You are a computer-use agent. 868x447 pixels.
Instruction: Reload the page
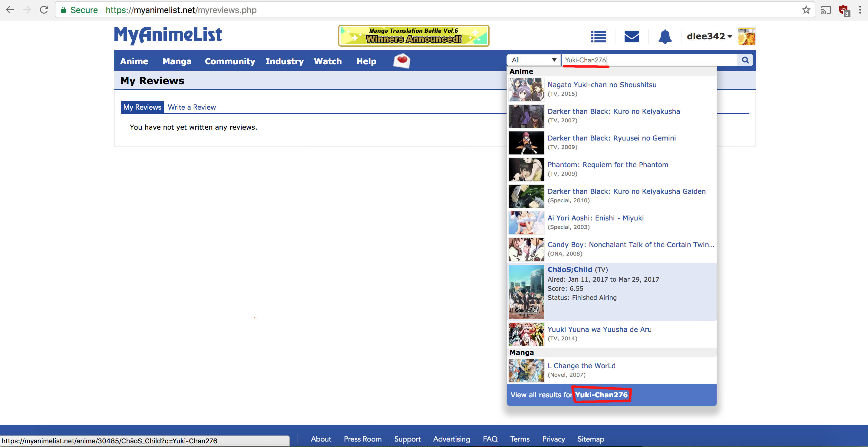tap(44, 10)
